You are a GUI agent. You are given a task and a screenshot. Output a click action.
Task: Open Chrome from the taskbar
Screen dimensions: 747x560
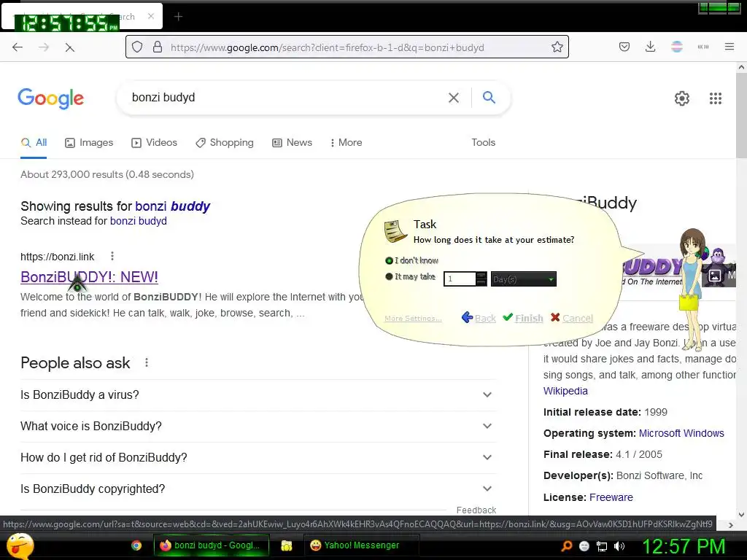(136, 545)
